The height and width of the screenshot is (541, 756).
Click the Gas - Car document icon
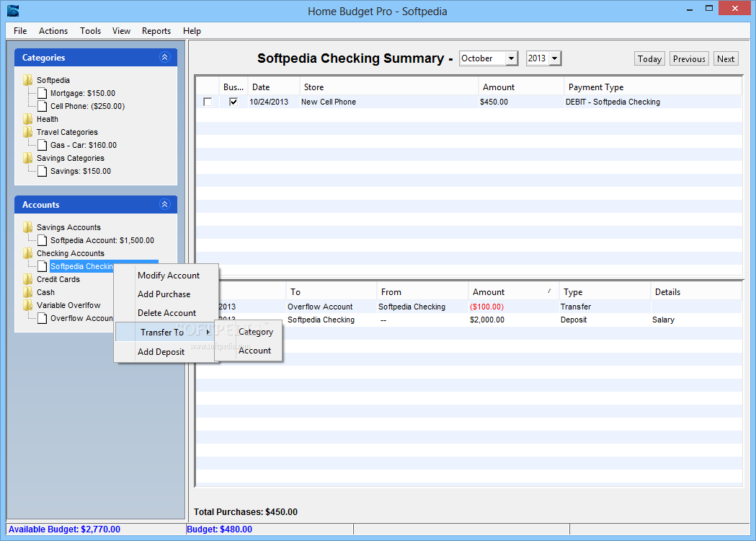click(x=43, y=145)
